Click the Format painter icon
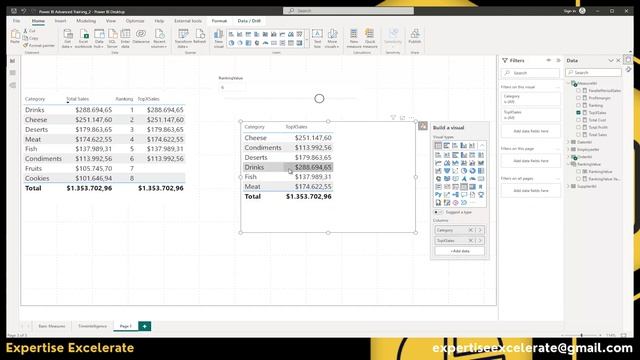 (26, 45)
